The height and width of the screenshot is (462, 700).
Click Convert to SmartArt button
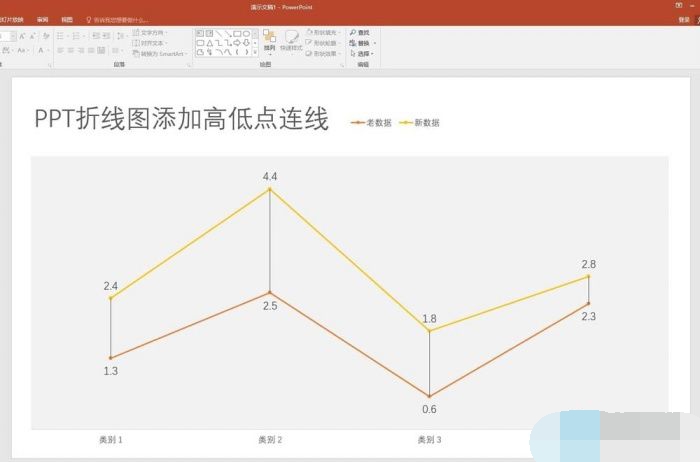pos(162,54)
